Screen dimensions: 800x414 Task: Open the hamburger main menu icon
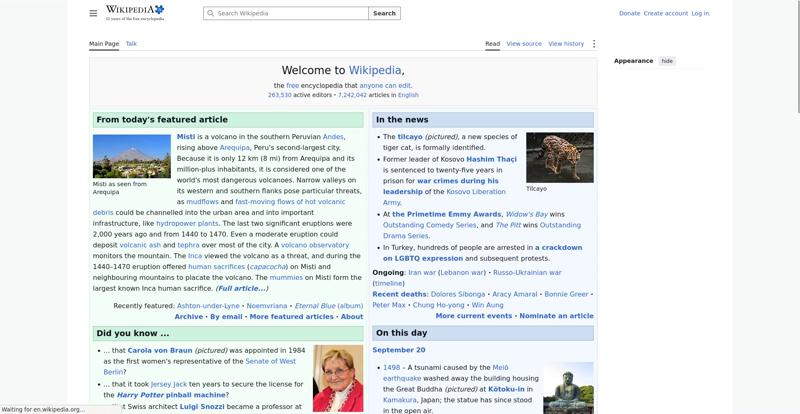point(93,13)
